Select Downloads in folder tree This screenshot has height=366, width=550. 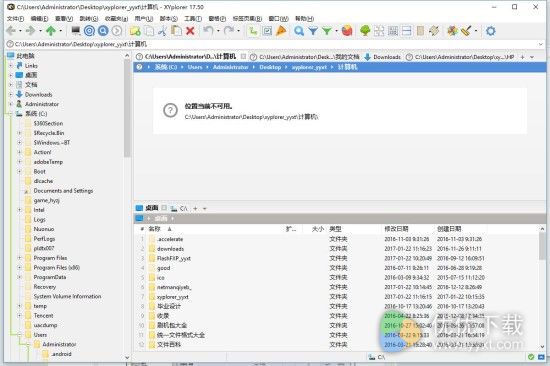[x=38, y=94]
